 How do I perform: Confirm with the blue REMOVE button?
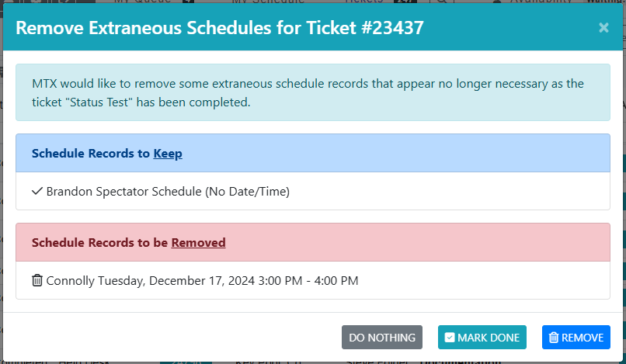click(576, 338)
